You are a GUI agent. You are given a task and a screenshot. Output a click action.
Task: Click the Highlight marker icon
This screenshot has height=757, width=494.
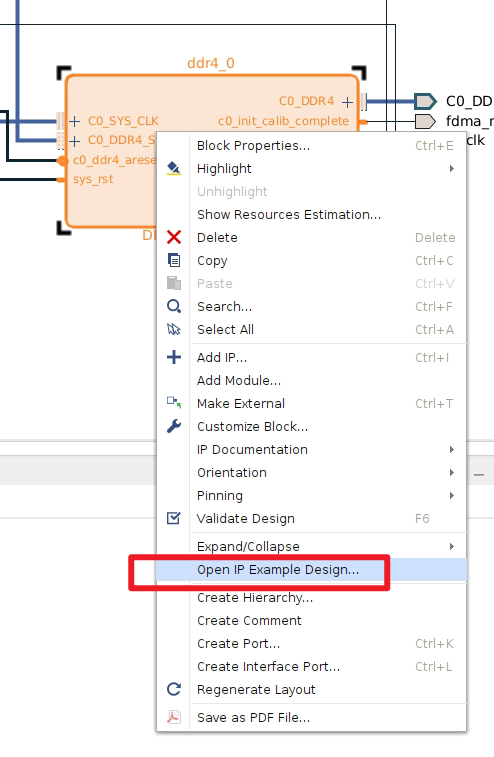pyautogui.click(x=174, y=168)
